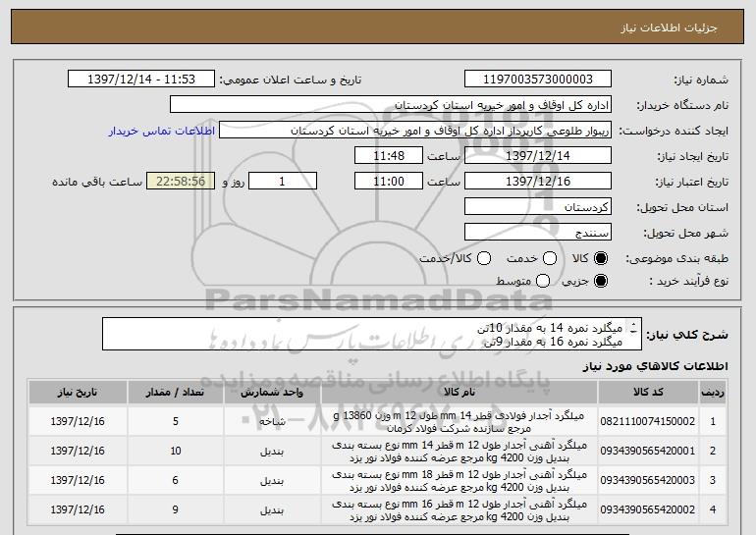Click the row 2 product name in the table
This screenshot has width=756, height=535.
click(x=459, y=452)
